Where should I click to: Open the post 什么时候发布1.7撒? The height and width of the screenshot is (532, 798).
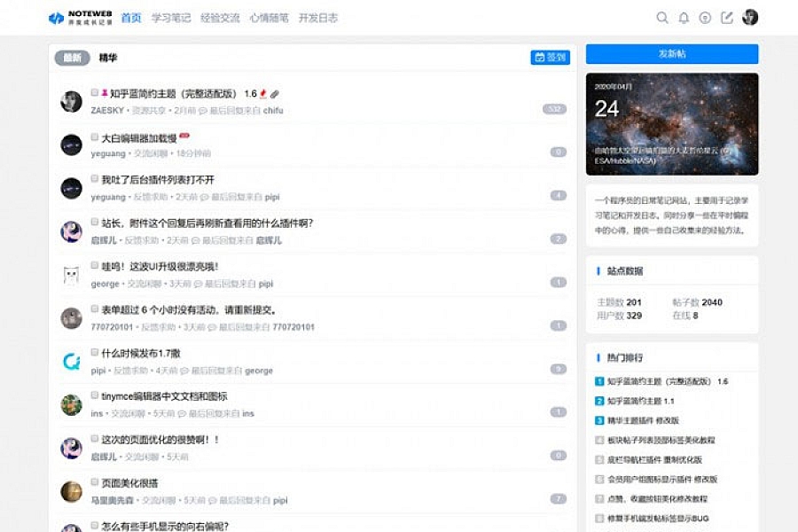pos(141,353)
